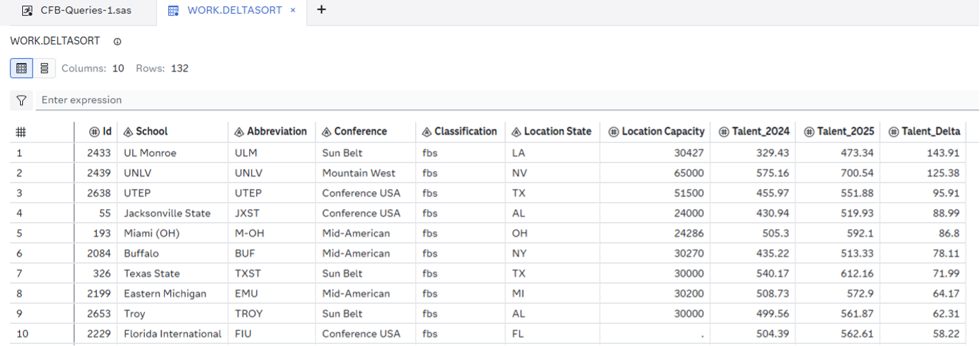
Task: Click the table icon on WORK.DELTASORT tab
Action: point(174,10)
